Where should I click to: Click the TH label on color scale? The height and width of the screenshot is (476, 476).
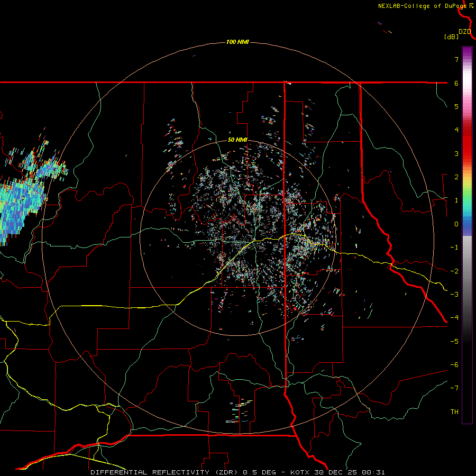454,412
